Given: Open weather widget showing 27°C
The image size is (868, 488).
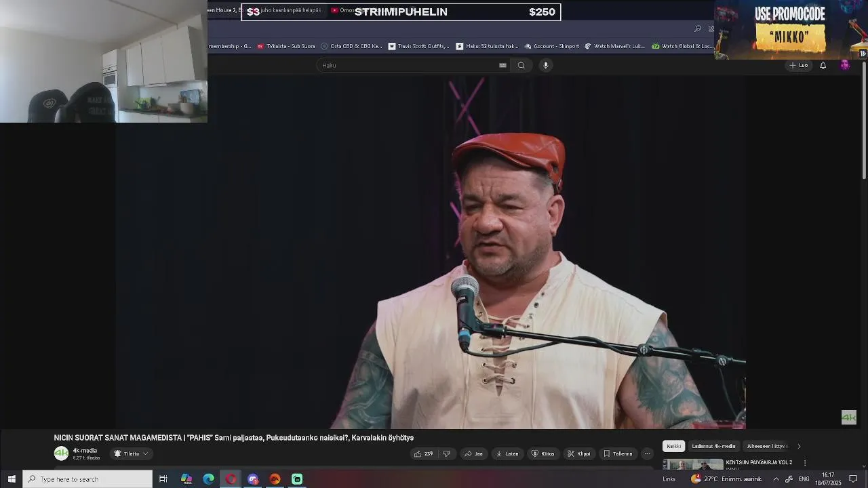Looking at the screenshot, I should (x=727, y=479).
